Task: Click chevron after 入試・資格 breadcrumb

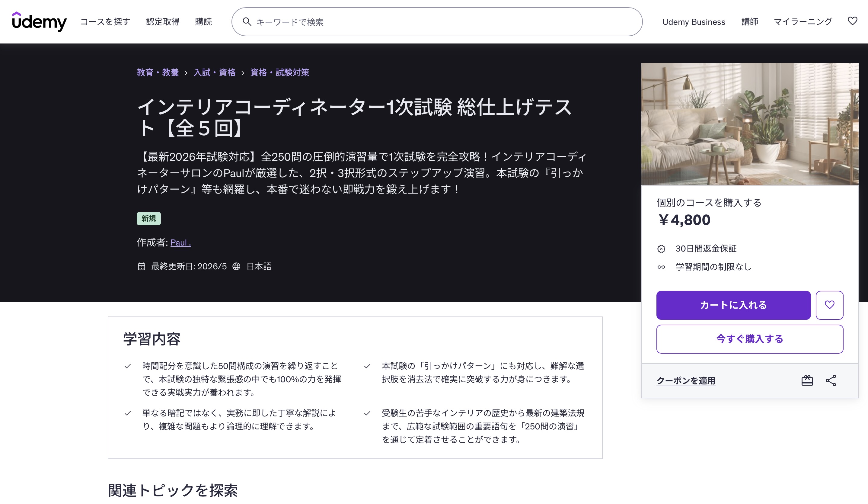Action: 243,73
